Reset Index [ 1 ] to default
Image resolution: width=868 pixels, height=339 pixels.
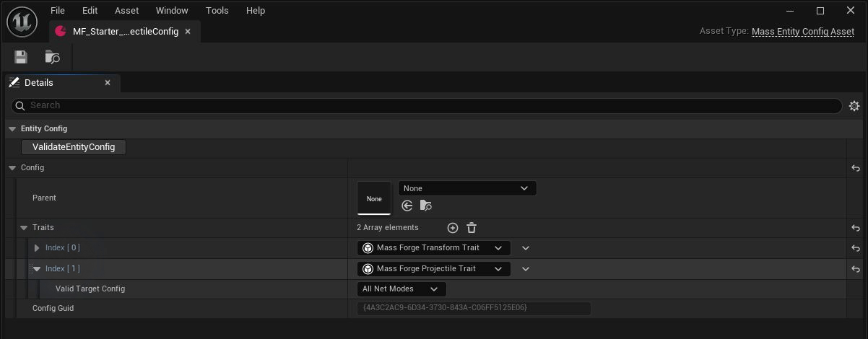coord(856,269)
